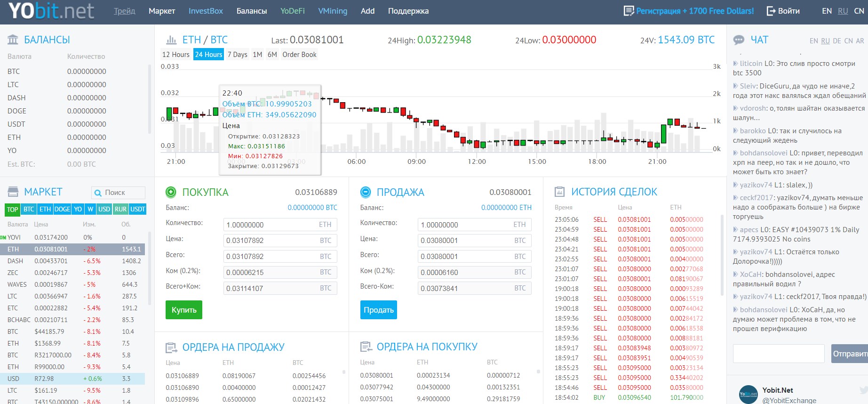
Task: Click the bar chart icon beside ETH / BTC
Action: pyautogui.click(x=172, y=40)
